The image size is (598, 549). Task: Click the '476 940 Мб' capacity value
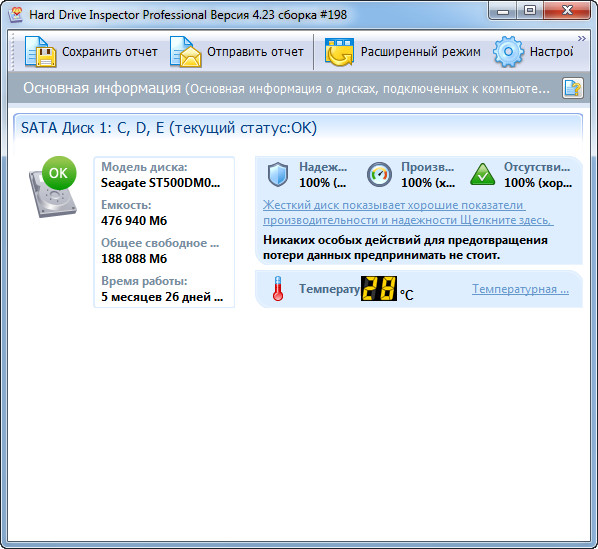tap(134, 221)
